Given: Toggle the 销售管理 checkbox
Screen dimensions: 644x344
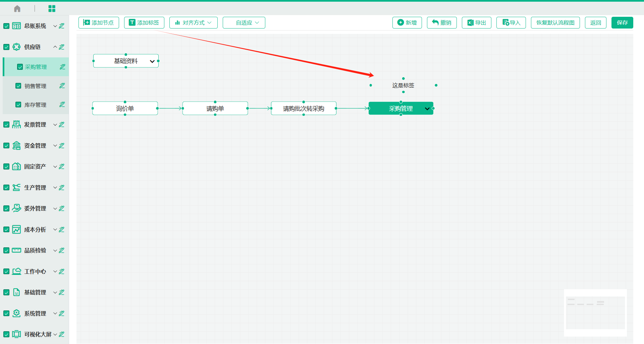Looking at the screenshot, I should point(18,86).
